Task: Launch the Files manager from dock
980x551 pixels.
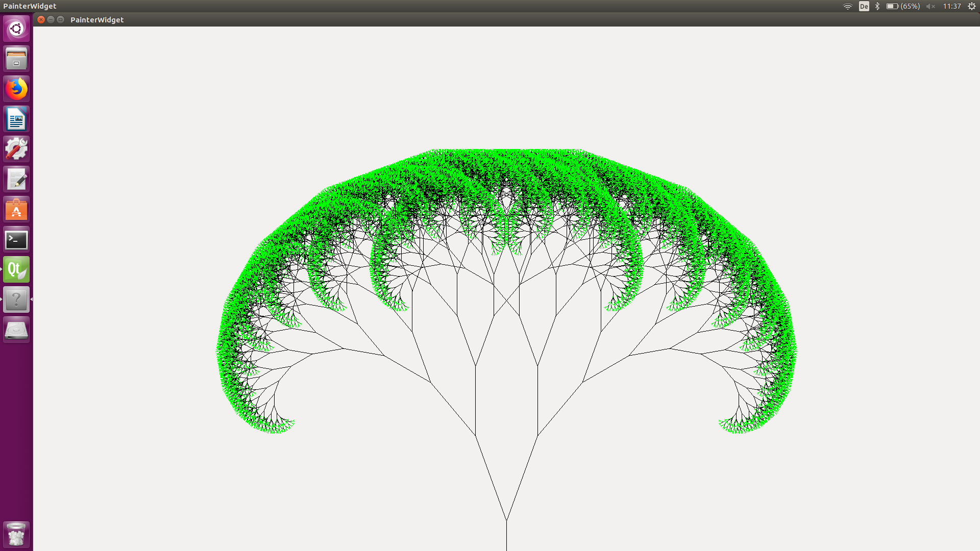Action: [16, 59]
